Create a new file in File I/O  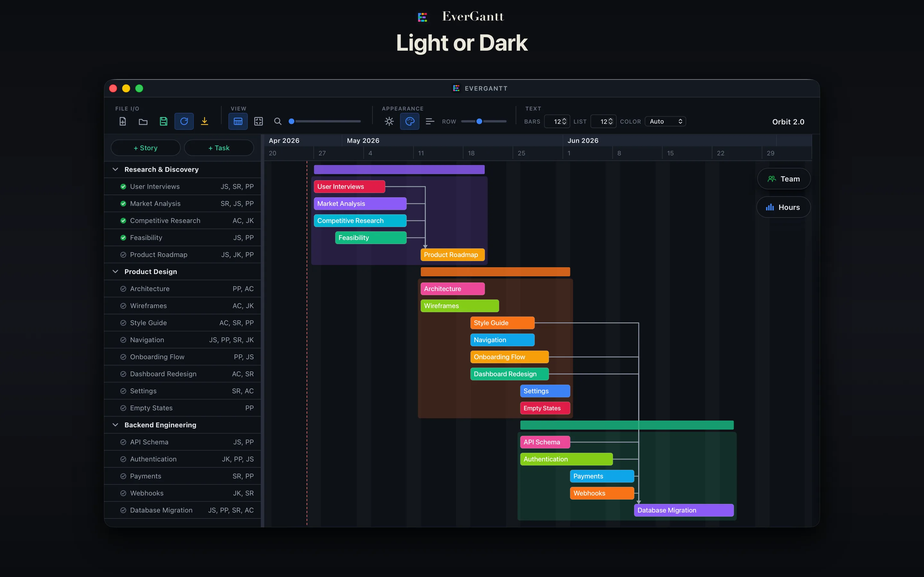(122, 121)
